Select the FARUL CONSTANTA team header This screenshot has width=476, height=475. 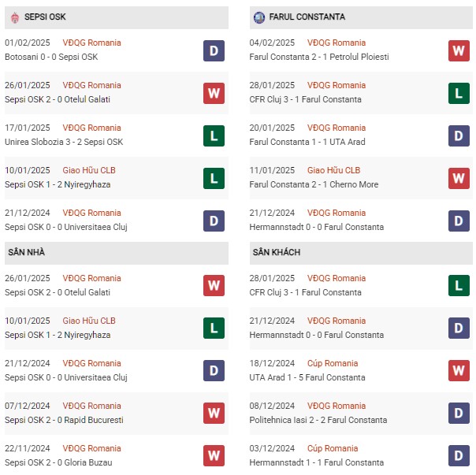(x=361, y=17)
